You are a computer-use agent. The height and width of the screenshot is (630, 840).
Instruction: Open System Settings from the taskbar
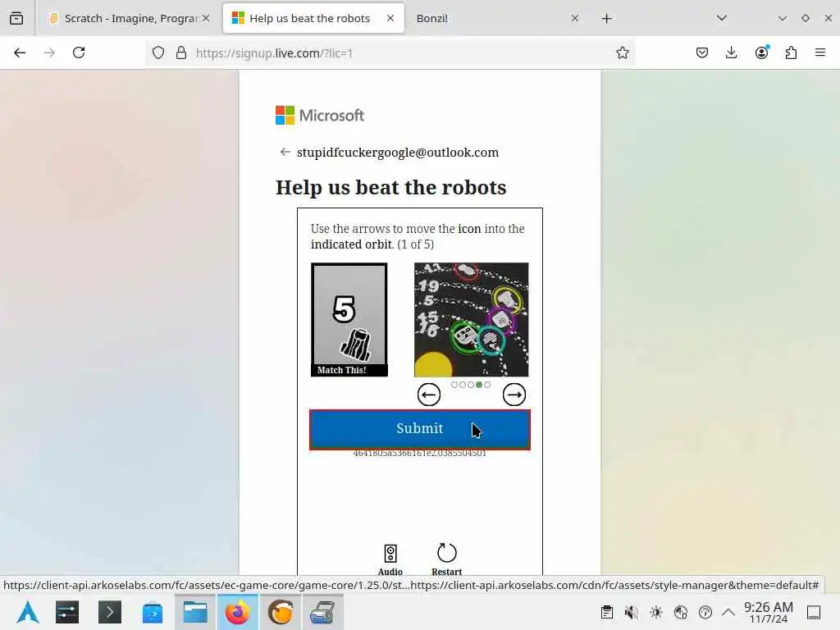coord(67,612)
